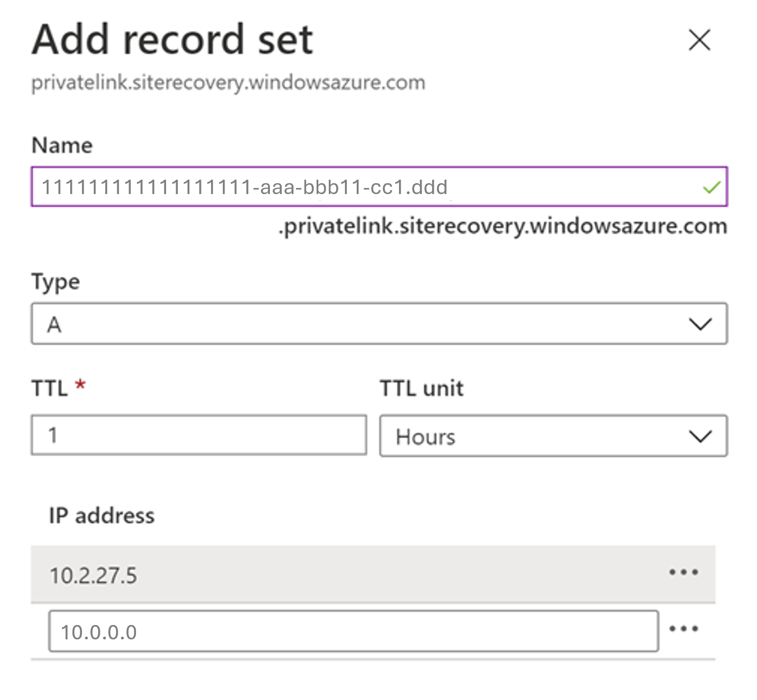Click the IP address column header
This screenshot has height=700, width=757.
102,516
